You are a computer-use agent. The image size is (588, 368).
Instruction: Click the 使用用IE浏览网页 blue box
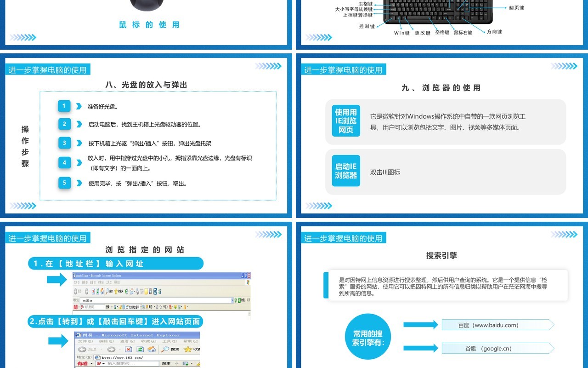(346, 121)
